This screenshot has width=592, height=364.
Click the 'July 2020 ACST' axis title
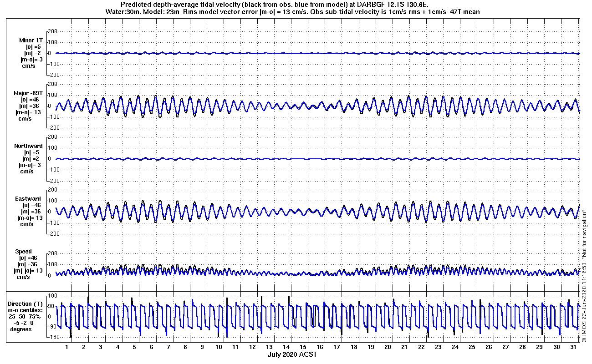click(292, 354)
